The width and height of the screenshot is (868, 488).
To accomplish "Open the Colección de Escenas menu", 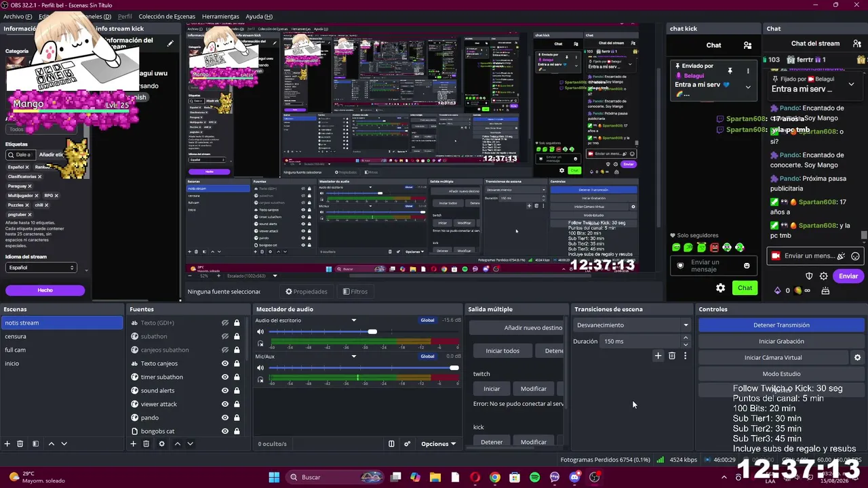I will click(167, 16).
